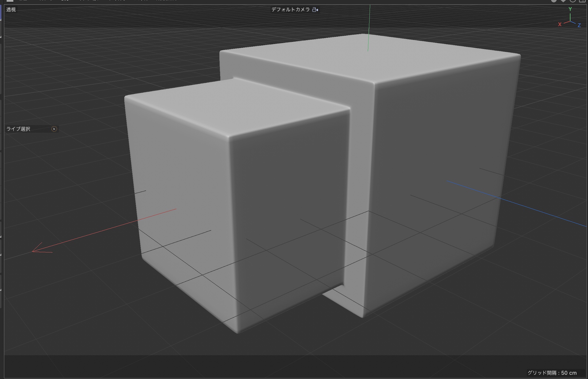Click the blue Z-axis line in viewport
The width and height of the screenshot is (588, 379).
pos(529,208)
